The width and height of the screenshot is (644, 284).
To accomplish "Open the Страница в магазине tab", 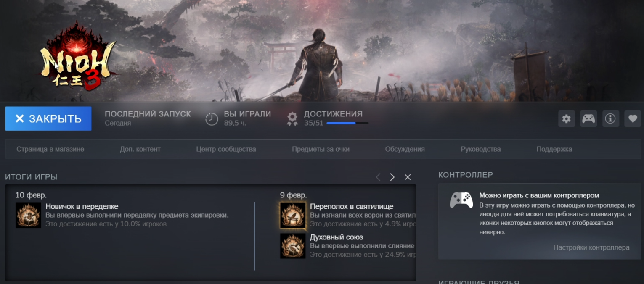I will click(x=50, y=149).
